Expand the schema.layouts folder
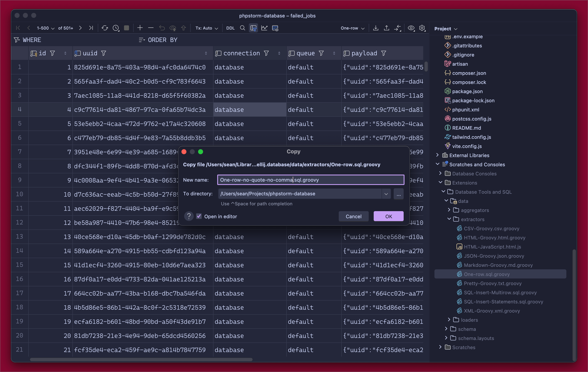588x372 pixels. click(x=446, y=338)
